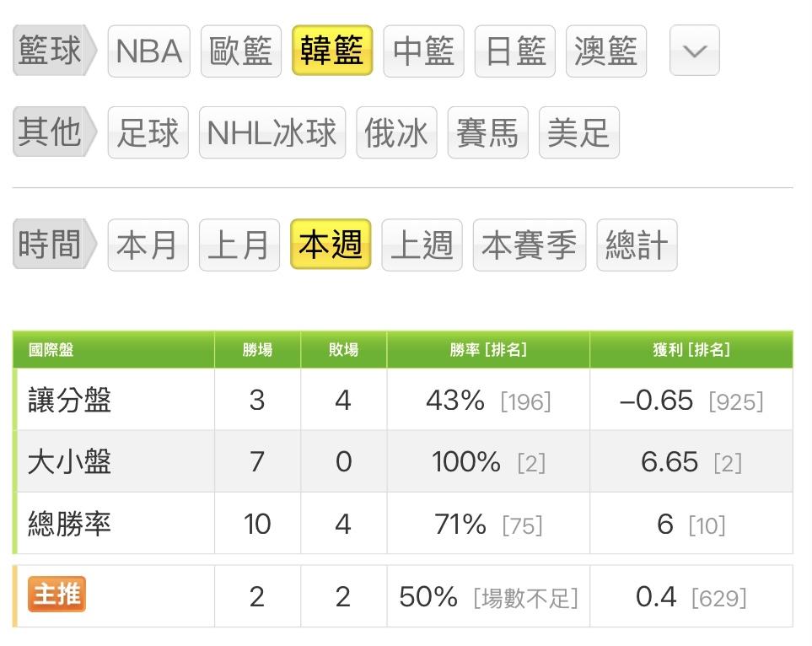Pick the 日籃 league filter

click(515, 51)
